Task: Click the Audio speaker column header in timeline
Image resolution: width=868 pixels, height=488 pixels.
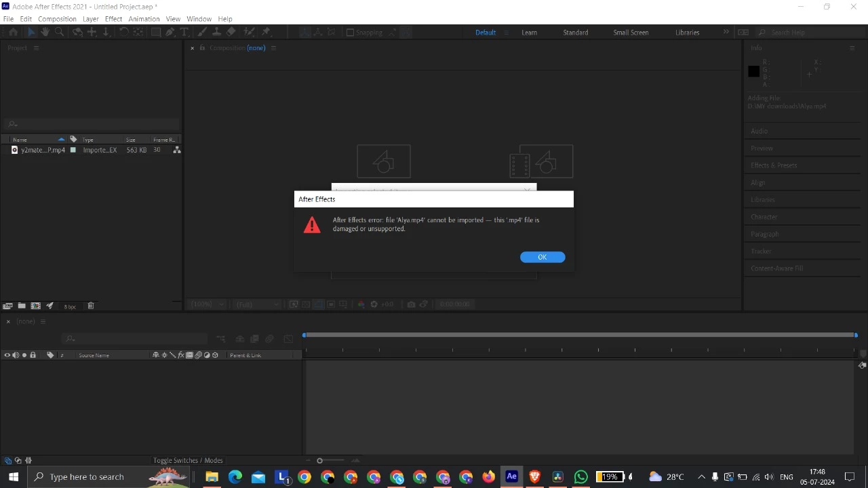Action: [x=16, y=355]
